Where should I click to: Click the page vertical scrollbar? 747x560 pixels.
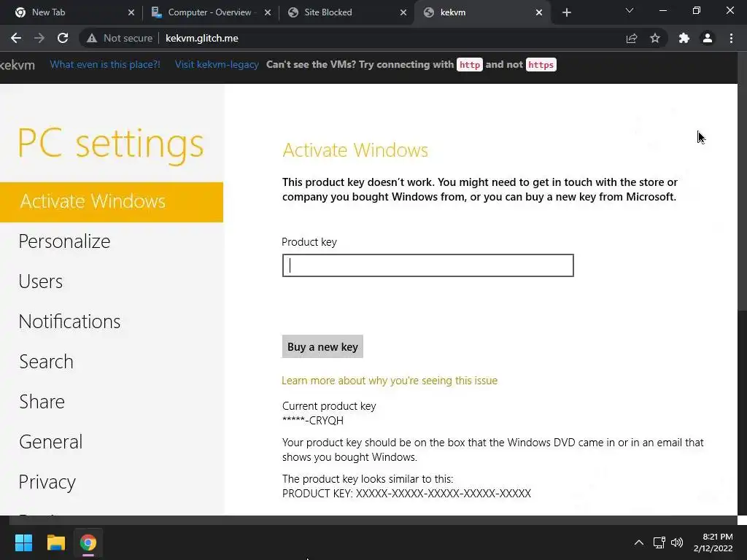point(742,181)
